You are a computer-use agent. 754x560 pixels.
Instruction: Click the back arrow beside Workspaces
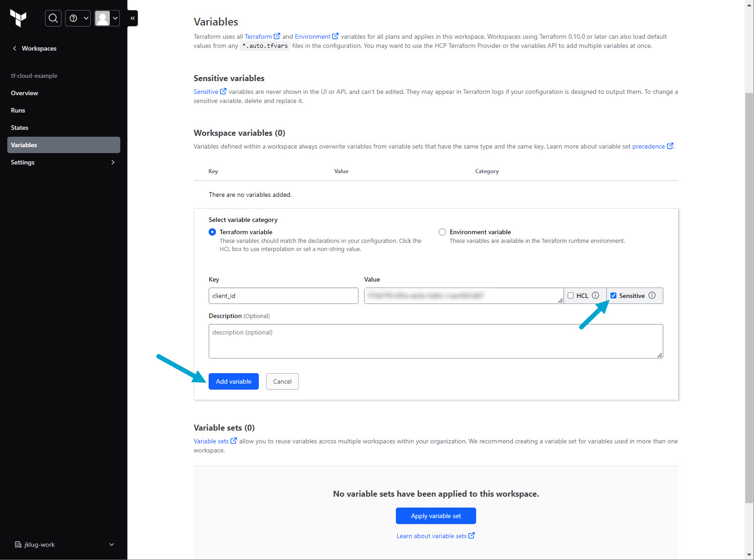coord(15,48)
